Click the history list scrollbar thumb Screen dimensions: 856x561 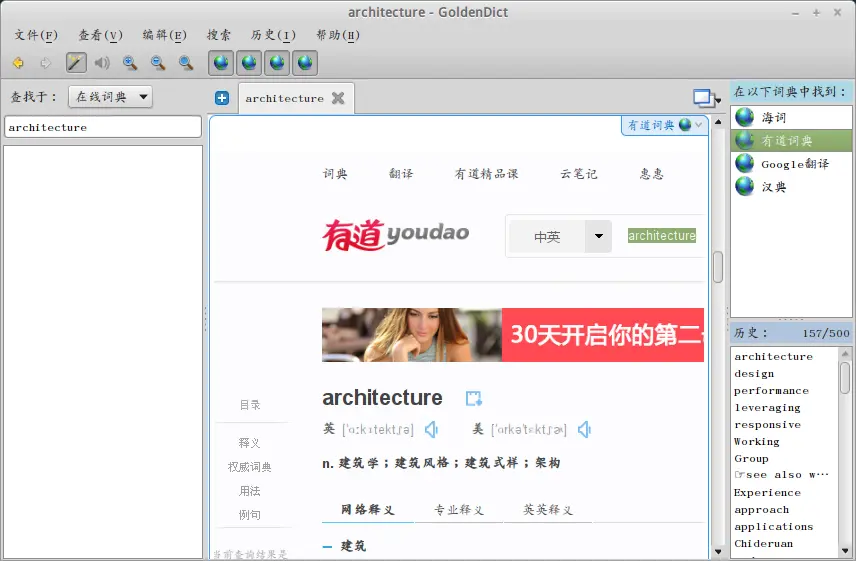(845, 378)
